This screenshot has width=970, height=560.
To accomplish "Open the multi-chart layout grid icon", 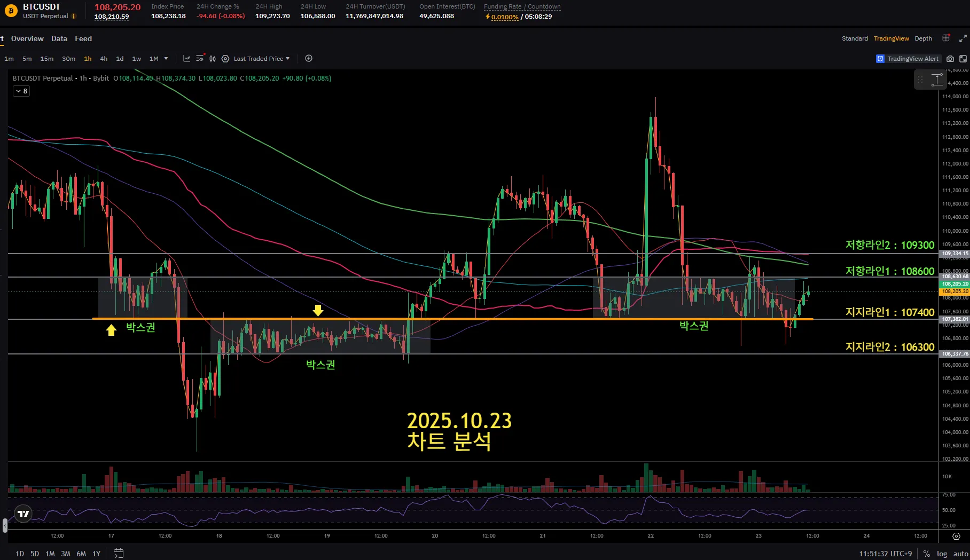I will click(x=946, y=38).
